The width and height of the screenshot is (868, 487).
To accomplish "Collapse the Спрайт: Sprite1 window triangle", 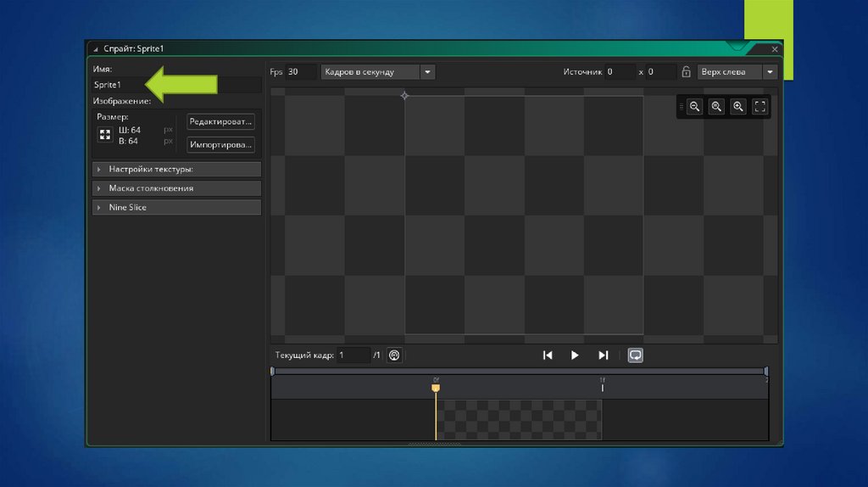I will tap(96, 49).
